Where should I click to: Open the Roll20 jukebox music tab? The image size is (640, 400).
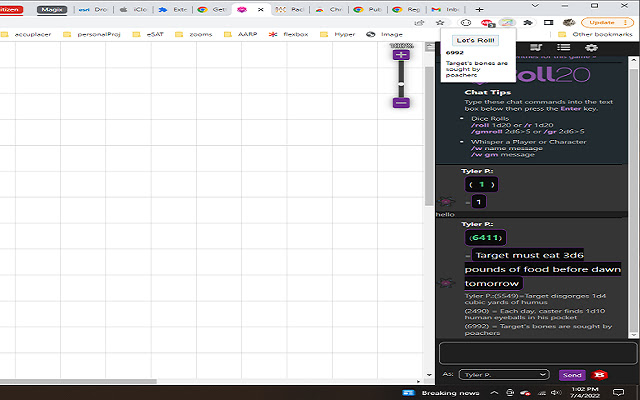[537, 48]
